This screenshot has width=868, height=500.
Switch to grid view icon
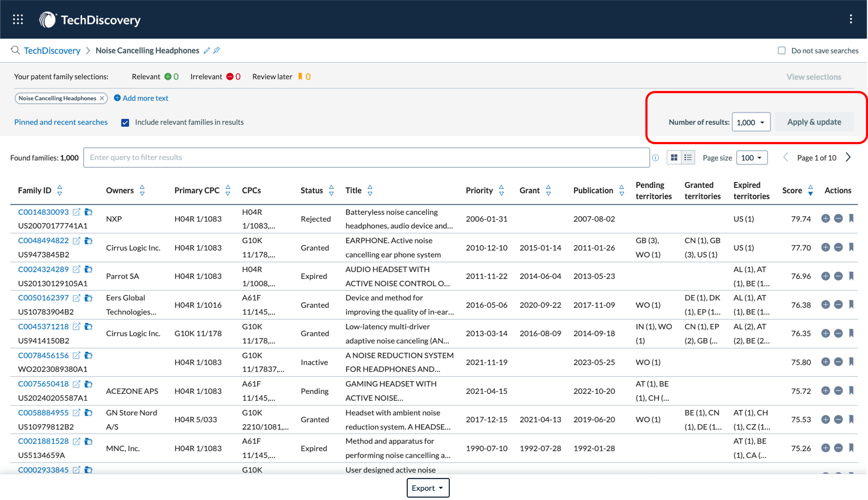674,157
